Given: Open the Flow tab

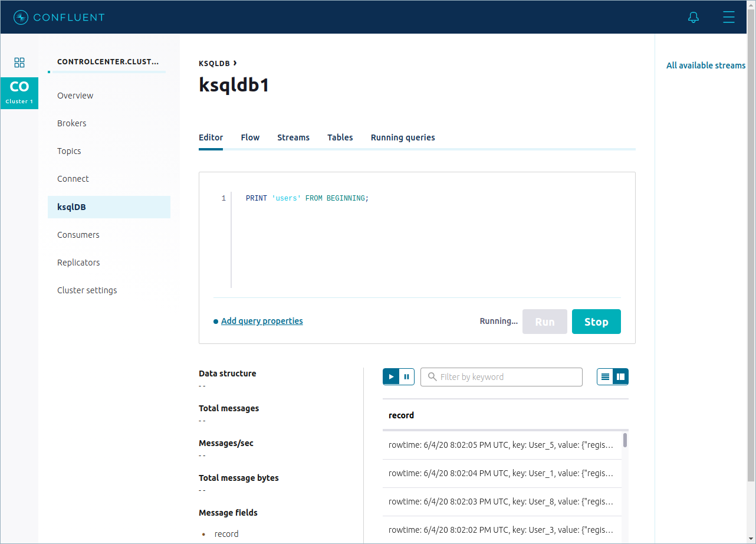Looking at the screenshot, I should pos(250,137).
